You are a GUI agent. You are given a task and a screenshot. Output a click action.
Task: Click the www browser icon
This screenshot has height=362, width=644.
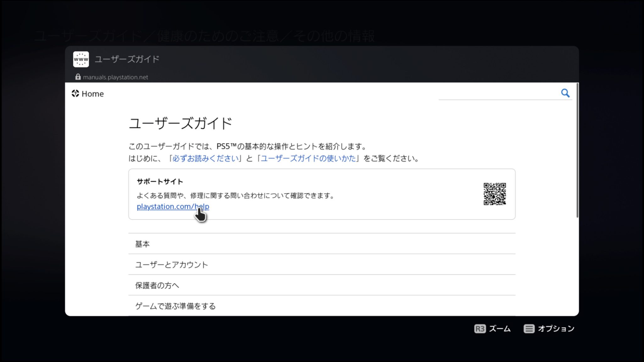point(81,59)
